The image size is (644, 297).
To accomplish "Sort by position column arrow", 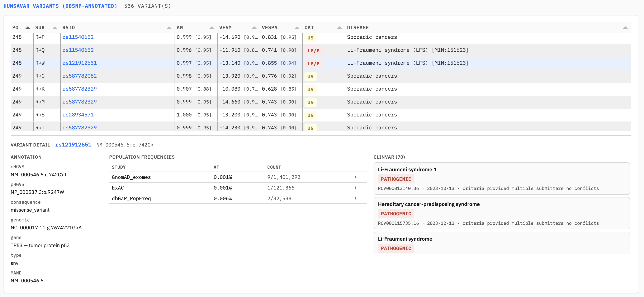I will (x=28, y=28).
